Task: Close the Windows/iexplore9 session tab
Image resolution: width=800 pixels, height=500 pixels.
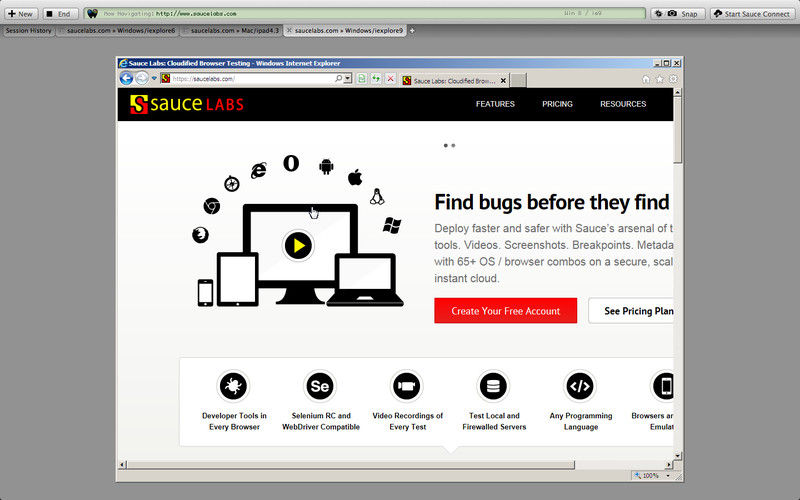Action: click(x=289, y=31)
